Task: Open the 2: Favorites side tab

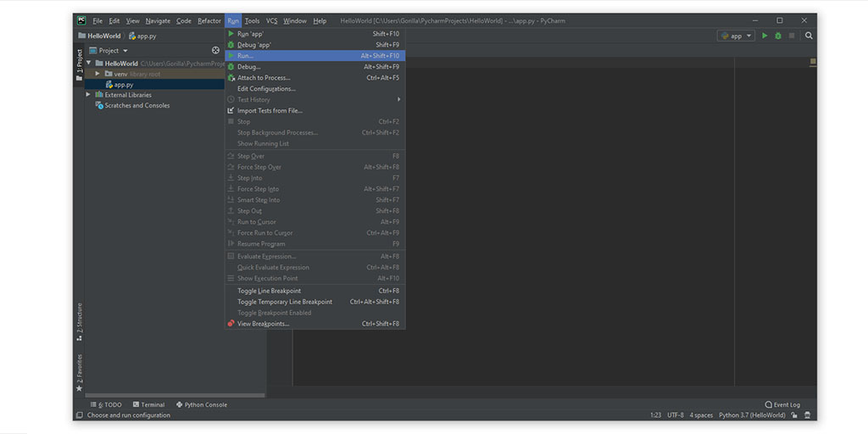Action: (79, 373)
